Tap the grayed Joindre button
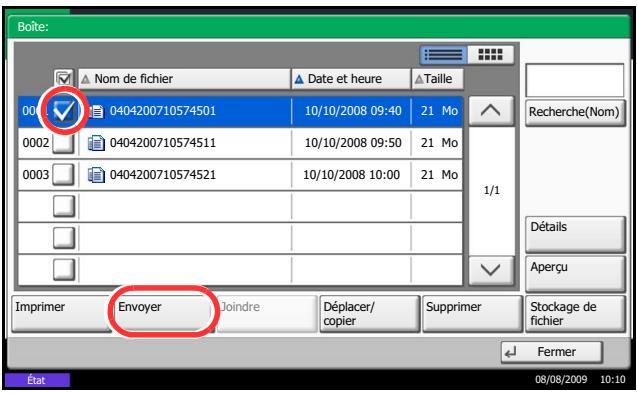Viewport: 637px width, 393px height. [x=267, y=314]
